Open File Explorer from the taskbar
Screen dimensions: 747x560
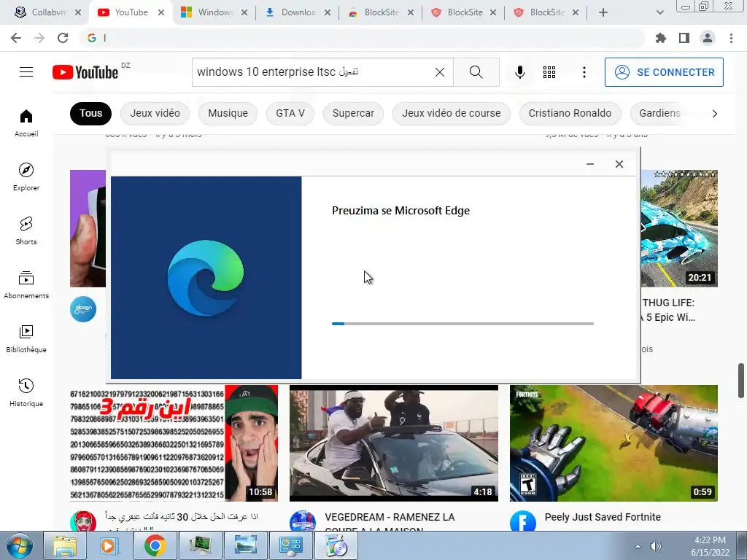(x=64, y=545)
